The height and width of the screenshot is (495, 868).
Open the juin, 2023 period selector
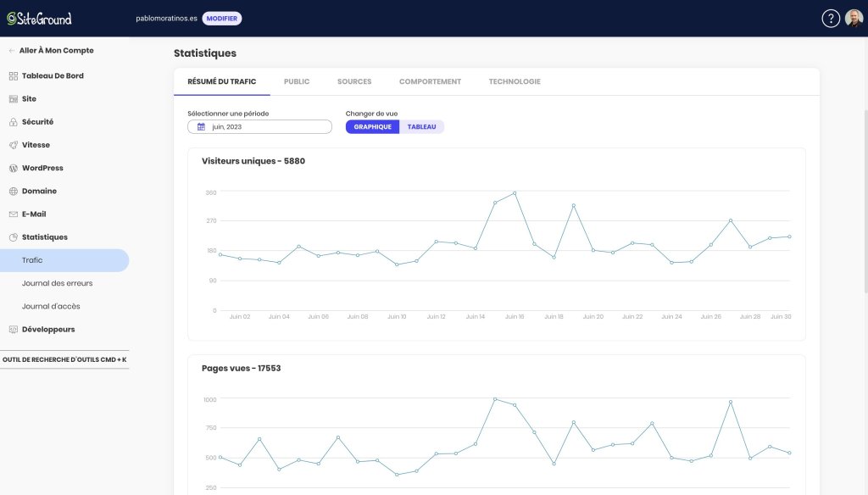[259, 127]
